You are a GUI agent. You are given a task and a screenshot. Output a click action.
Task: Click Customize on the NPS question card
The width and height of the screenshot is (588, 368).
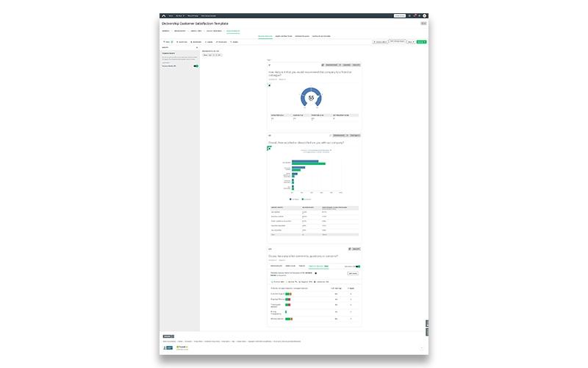[346, 65]
